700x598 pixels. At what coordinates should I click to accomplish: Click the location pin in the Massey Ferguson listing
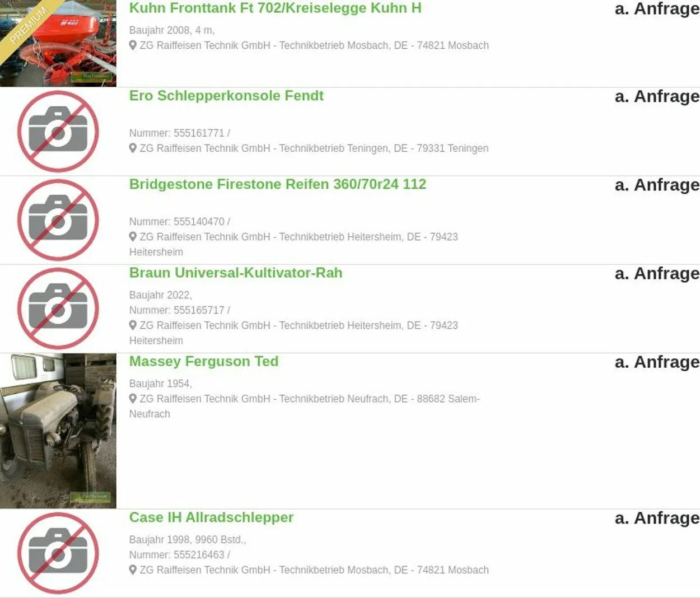133,399
